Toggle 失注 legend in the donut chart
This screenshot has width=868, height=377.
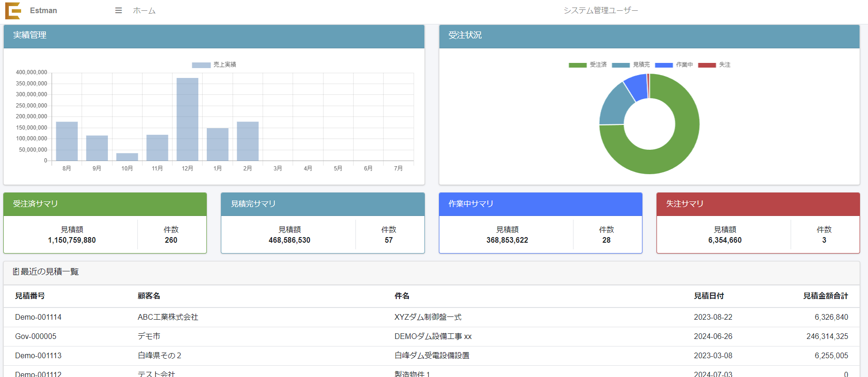coord(714,65)
